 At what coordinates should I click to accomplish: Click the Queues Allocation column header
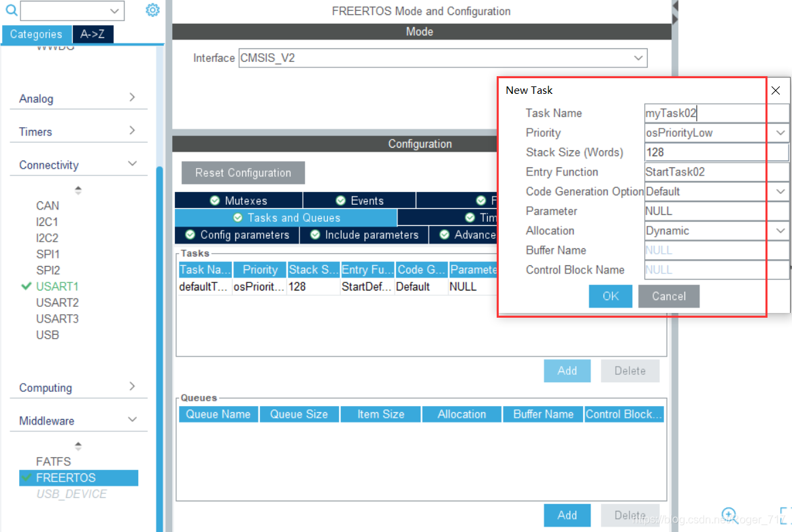462,414
